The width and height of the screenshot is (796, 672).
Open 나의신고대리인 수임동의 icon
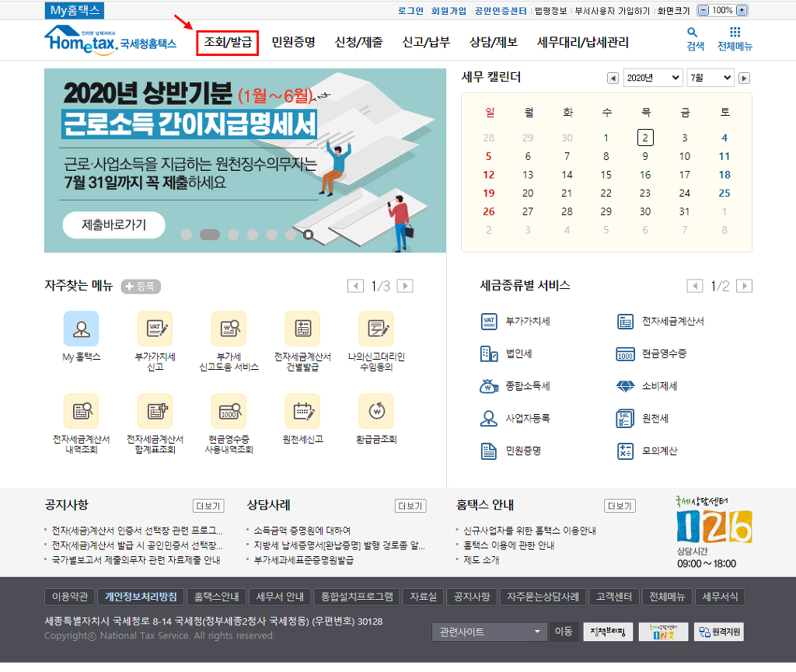pyautogui.click(x=376, y=328)
